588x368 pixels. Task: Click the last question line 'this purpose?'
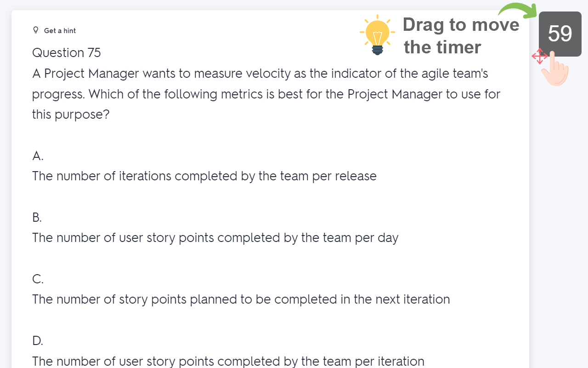click(71, 114)
